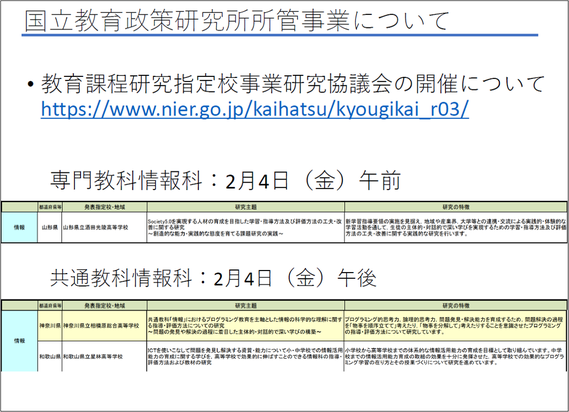Click the 共通教科「情報」 programming theme cell
The image size is (569, 412).
point(246,326)
